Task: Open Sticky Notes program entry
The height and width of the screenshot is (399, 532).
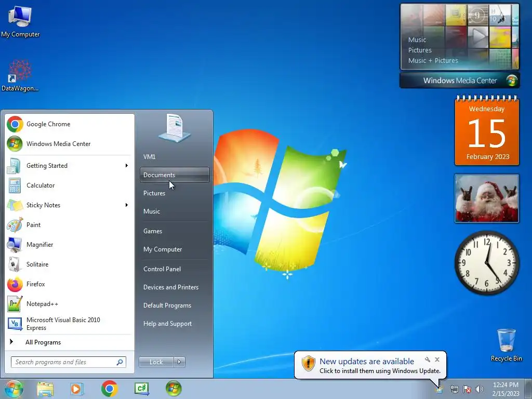Action: pyautogui.click(x=69, y=205)
